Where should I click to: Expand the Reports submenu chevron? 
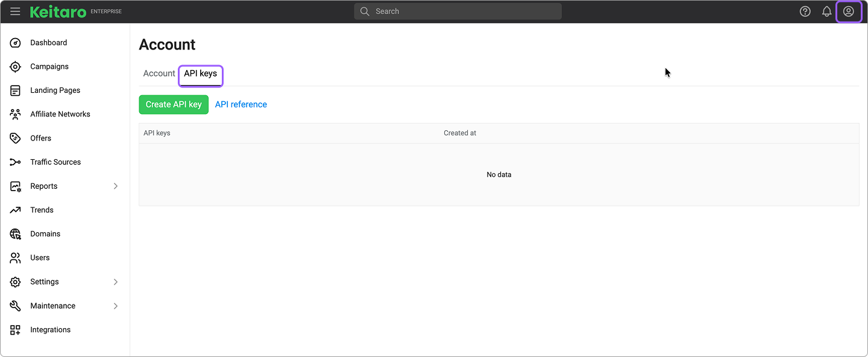click(116, 186)
